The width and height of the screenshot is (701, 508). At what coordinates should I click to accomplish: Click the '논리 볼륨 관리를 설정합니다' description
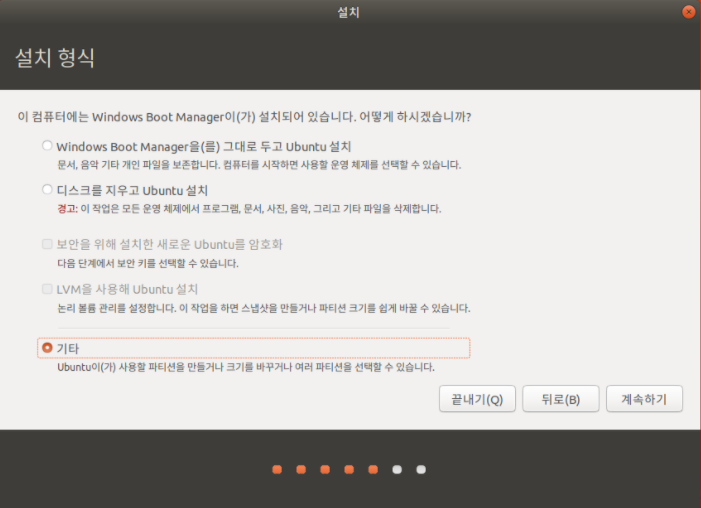click(264, 309)
